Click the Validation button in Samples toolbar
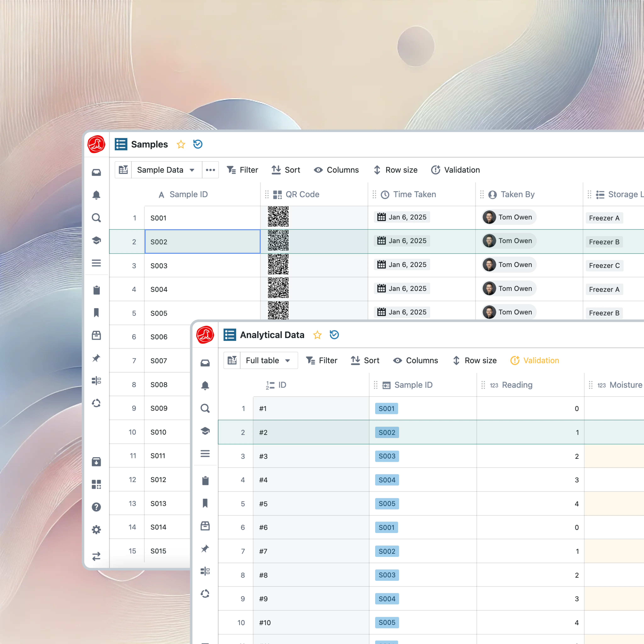This screenshot has width=644, height=644. (x=455, y=170)
